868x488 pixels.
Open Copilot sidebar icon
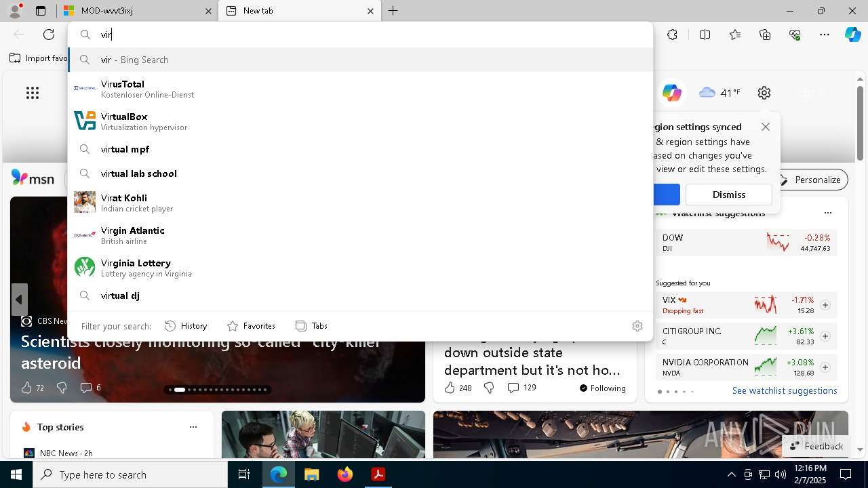click(852, 35)
